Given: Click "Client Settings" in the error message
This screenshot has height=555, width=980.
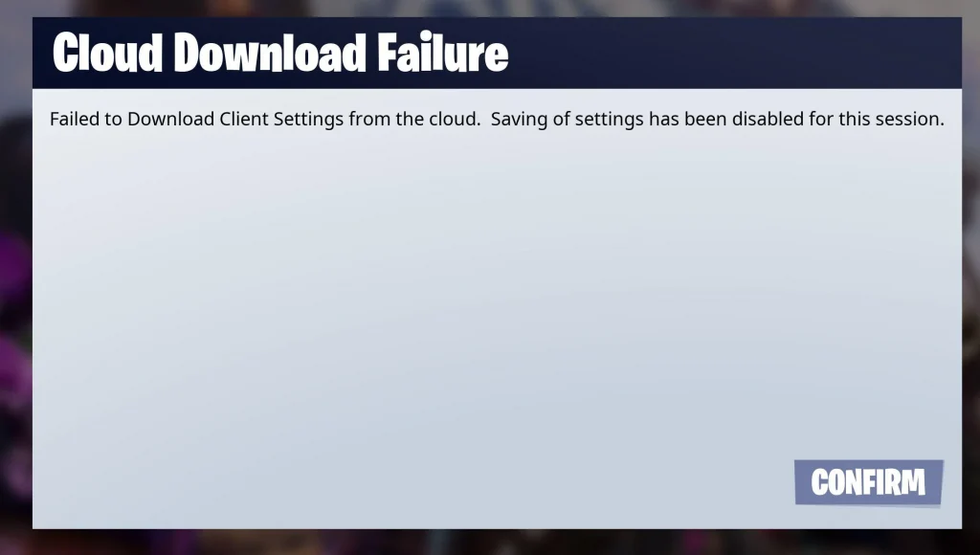Looking at the screenshot, I should pyautogui.click(x=281, y=120).
